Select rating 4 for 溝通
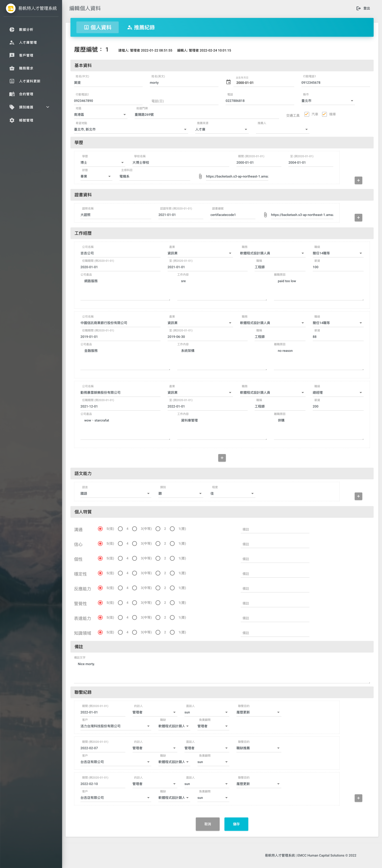This screenshot has width=382, height=868. pyautogui.click(x=120, y=529)
